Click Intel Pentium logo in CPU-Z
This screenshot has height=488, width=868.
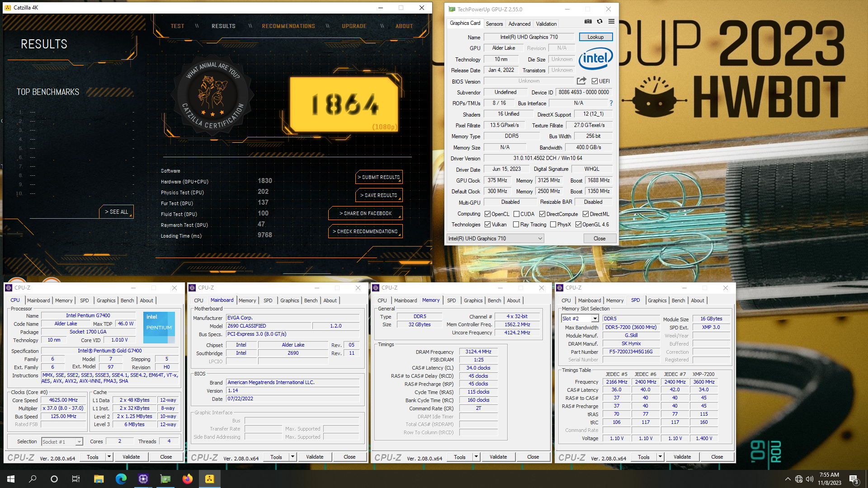tap(159, 328)
